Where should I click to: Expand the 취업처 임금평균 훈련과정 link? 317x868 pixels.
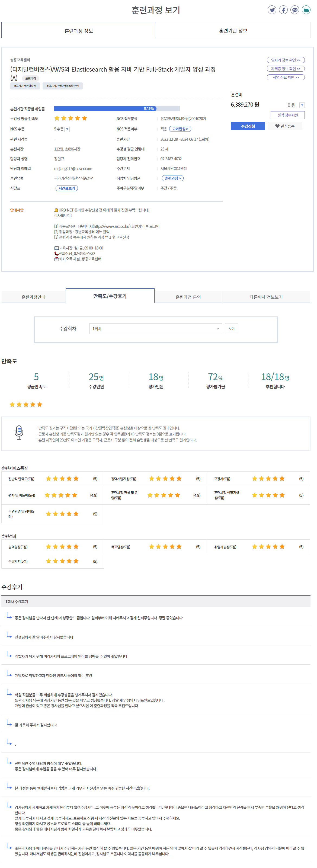172,178
